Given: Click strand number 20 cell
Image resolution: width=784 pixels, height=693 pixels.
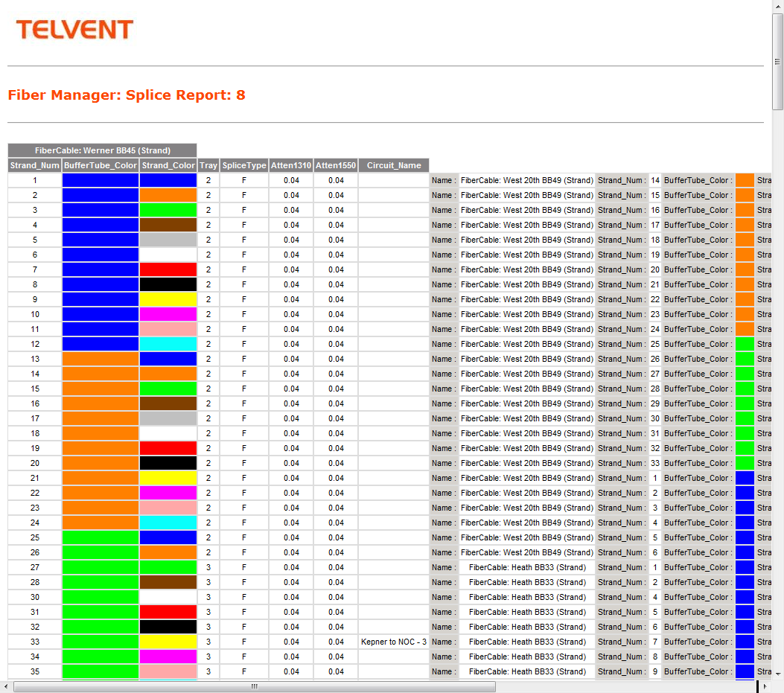Looking at the screenshot, I should click(34, 463).
